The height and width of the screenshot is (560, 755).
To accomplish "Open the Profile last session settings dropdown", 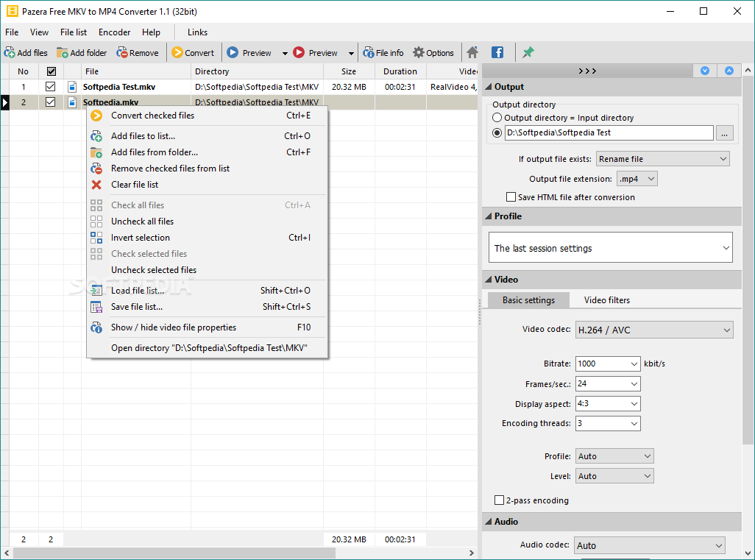I will pyautogui.click(x=611, y=247).
